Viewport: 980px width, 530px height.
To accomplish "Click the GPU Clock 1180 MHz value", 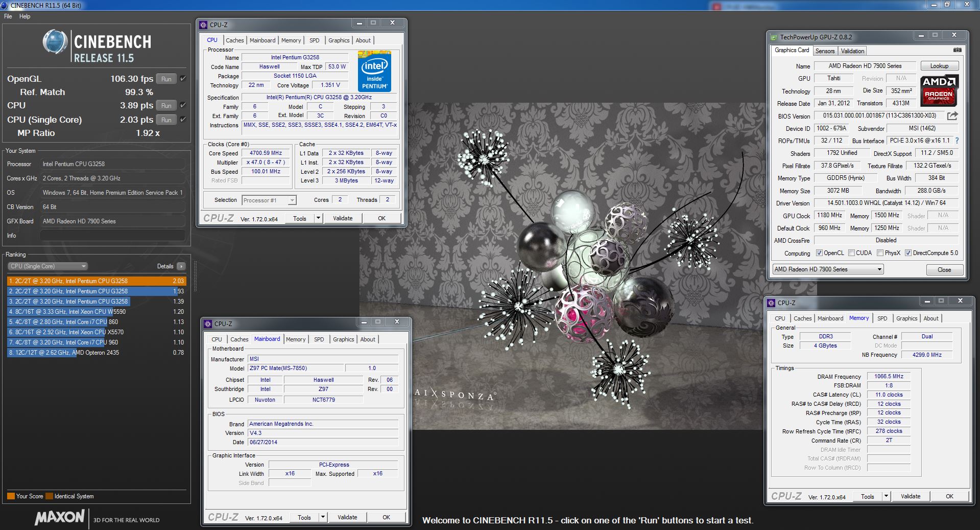I will tap(829, 216).
